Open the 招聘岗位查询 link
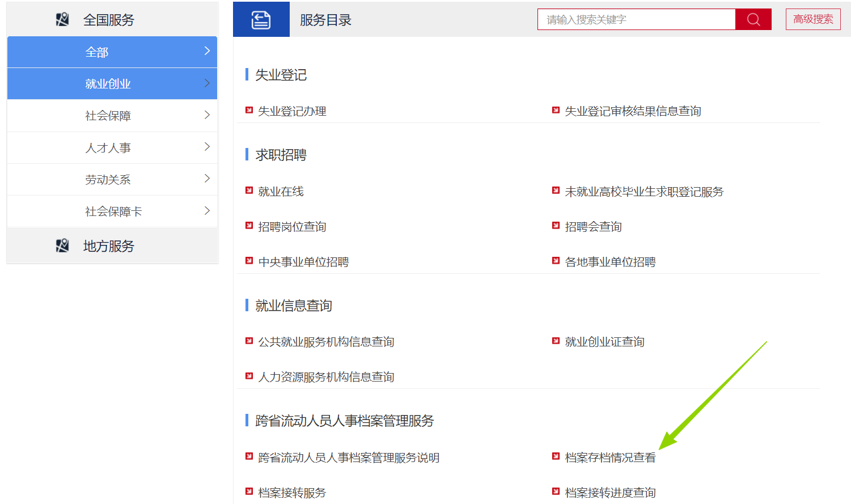The width and height of the screenshot is (851, 504). point(292,227)
